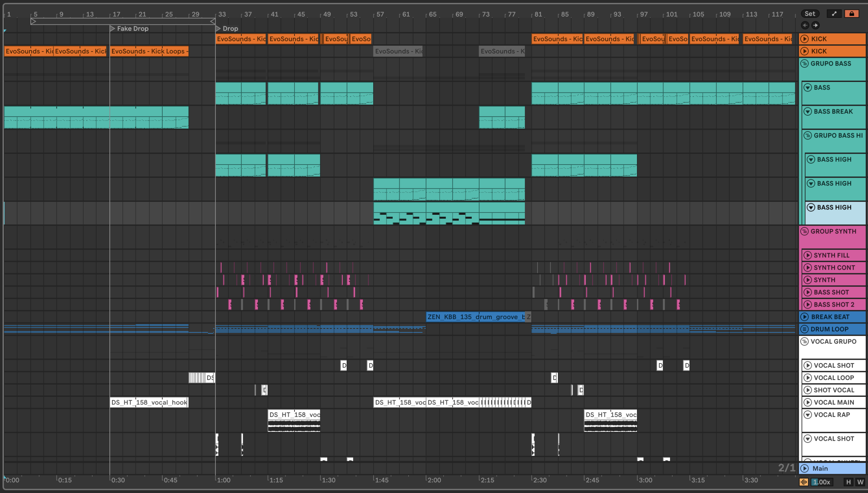Select the EvoSounds - Kick Loops clip
The image size is (868, 493).
(x=149, y=51)
